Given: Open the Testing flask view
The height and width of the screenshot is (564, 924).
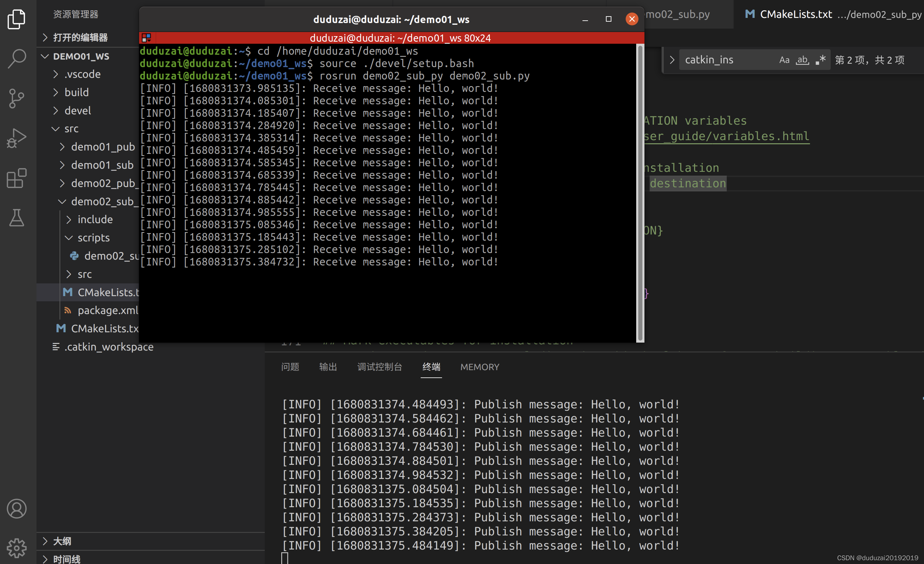Looking at the screenshot, I should click(x=17, y=218).
